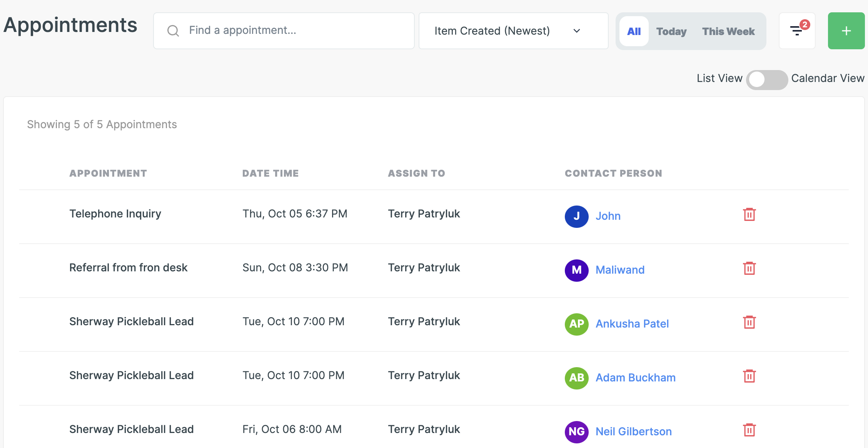The width and height of the screenshot is (868, 448).
Task: Click trash icon in Adam Buckham row
Action: click(749, 376)
